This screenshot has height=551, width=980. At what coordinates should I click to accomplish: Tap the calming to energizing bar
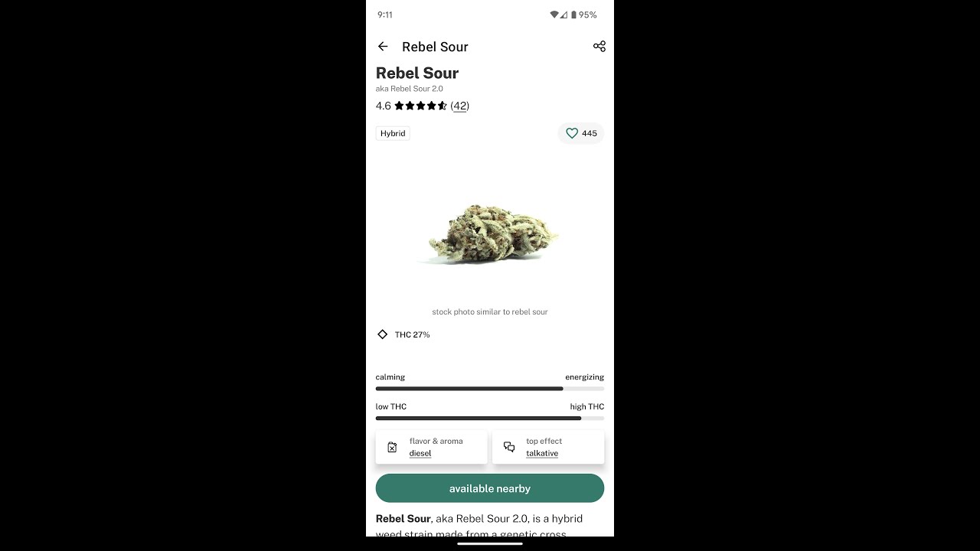490,389
